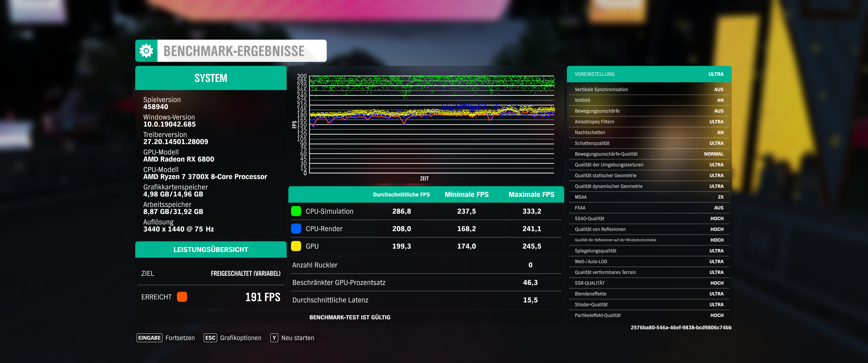868x363 pixels.
Task: Click the gear icon beside Benchmark-Ergebnisse
Action: (146, 51)
